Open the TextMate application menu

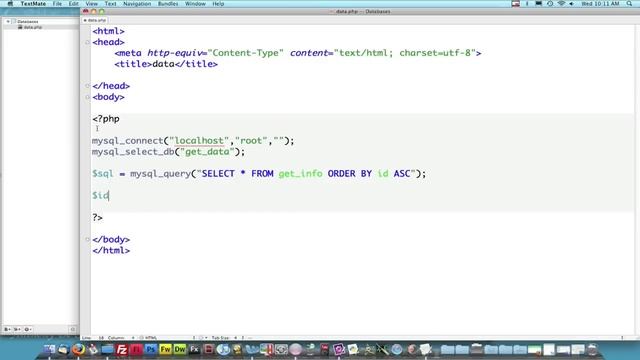coord(33,4)
